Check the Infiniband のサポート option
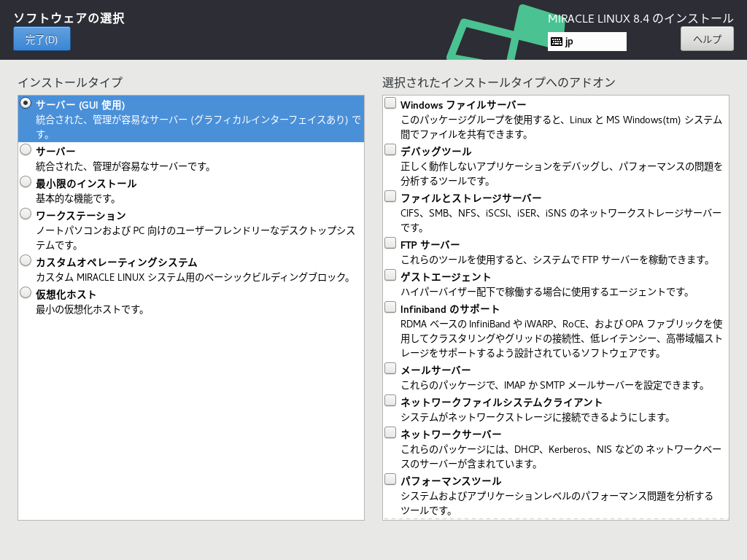The height and width of the screenshot is (560, 747). [x=391, y=308]
